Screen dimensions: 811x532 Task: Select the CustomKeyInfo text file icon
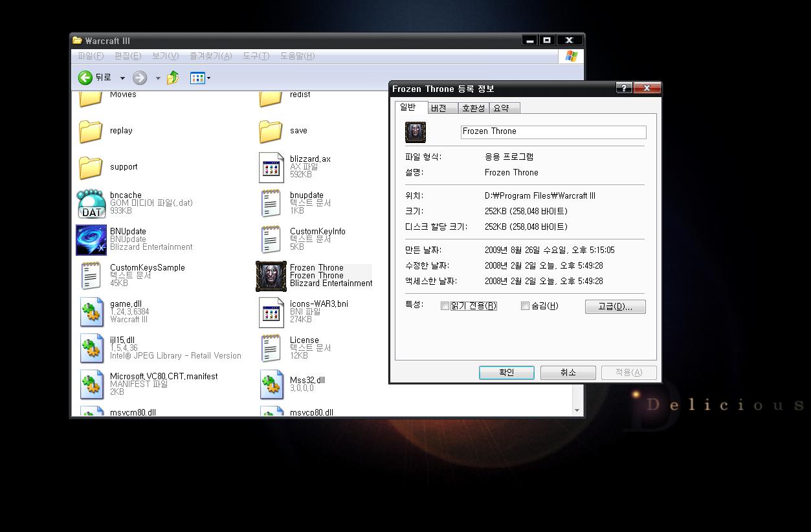pos(271,240)
